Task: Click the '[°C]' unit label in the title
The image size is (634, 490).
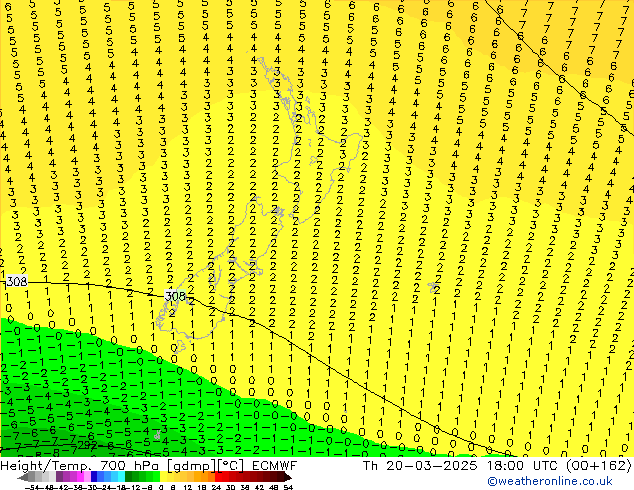Action: coord(231,466)
